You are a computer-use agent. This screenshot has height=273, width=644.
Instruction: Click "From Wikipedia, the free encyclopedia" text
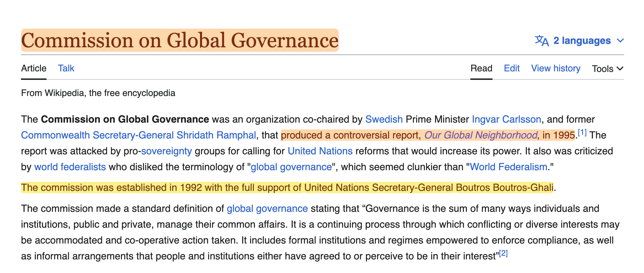pos(98,93)
